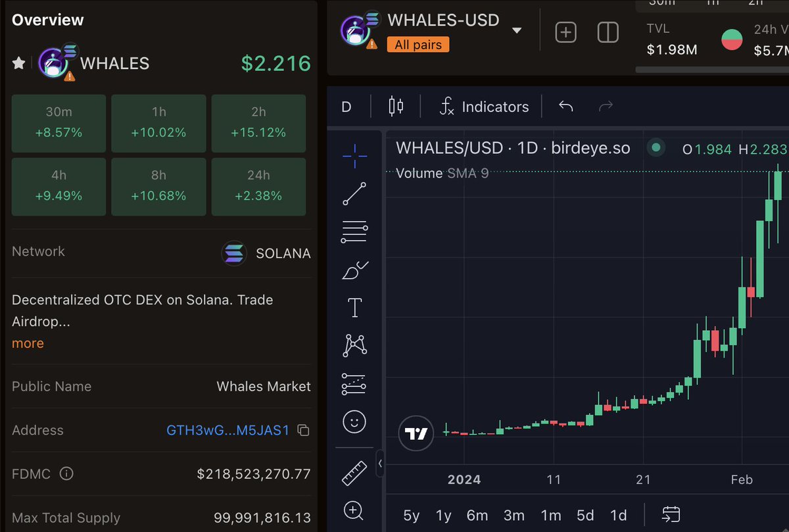Select the ruler measure tool
The height and width of the screenshot is (532, 789).
pyautogui.click(x=355, y=473)
